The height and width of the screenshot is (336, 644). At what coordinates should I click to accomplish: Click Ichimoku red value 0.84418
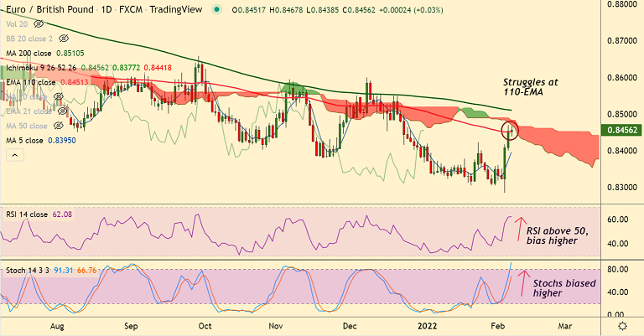point(158,68)
